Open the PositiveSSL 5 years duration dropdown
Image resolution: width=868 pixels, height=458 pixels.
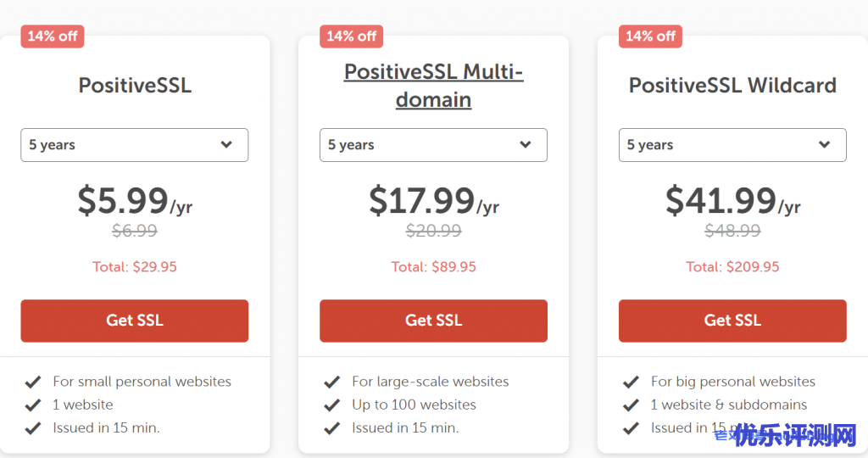coord(134,145)
